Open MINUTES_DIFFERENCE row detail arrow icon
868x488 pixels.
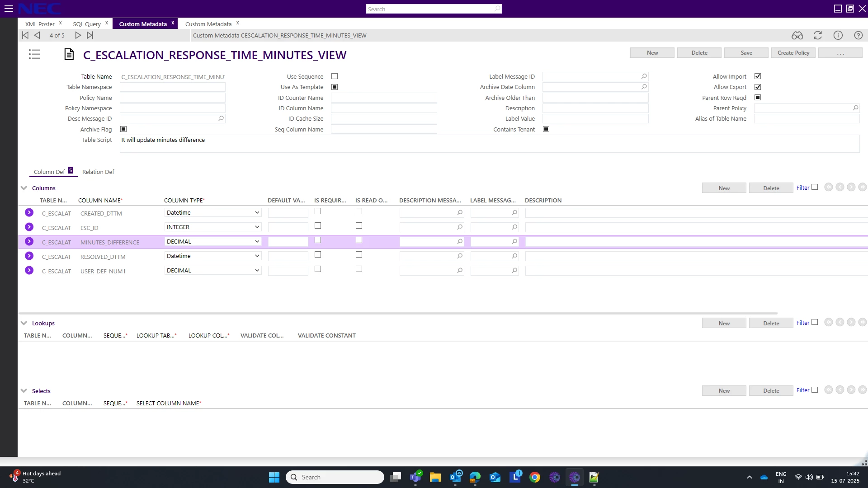tap(29, 242)
